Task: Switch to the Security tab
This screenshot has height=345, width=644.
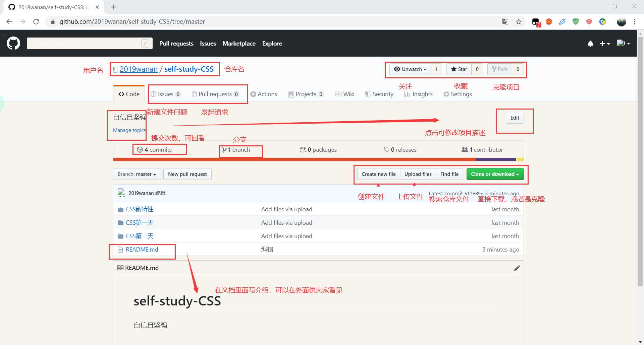Action: coord(379,94)
